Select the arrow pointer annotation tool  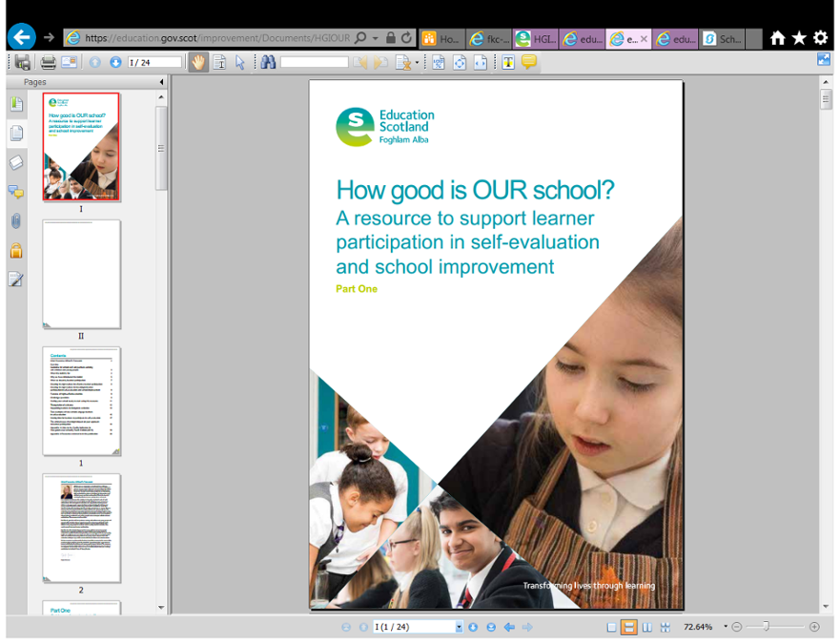point(240,63)
